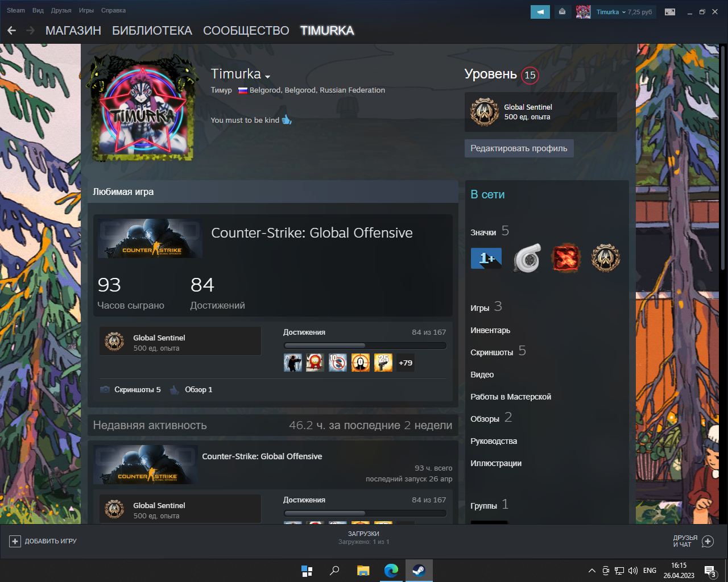This screenshot has width=728, height=582.
Task: Open the Инвентарь link
Action: coord(490,330)
